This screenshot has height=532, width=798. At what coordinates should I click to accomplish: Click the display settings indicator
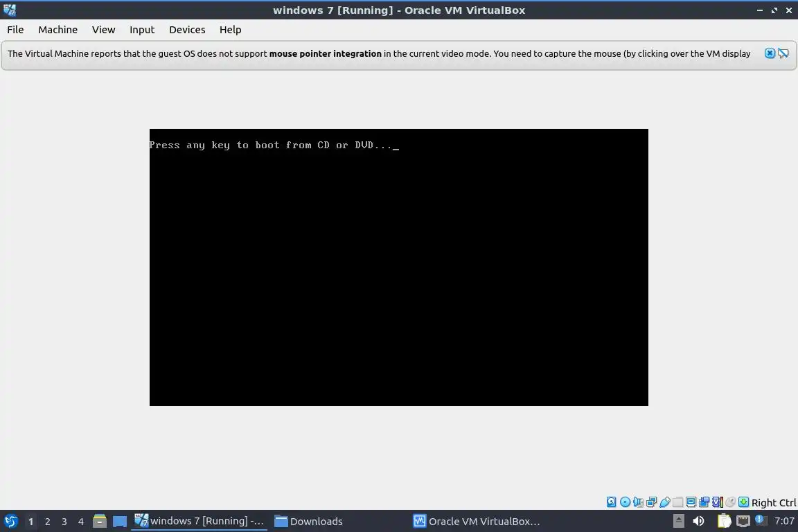691,502
